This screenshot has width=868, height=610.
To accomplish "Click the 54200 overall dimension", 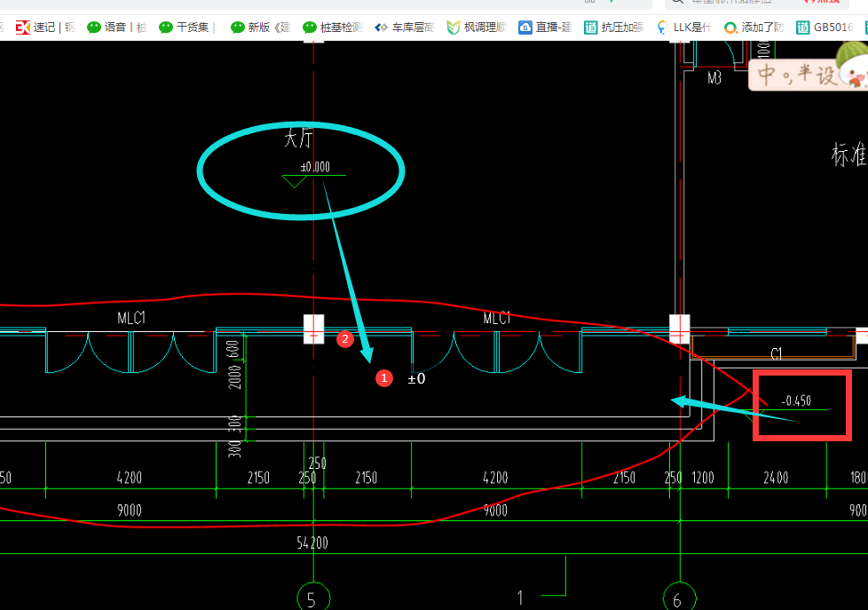I will tap(312, 543).
